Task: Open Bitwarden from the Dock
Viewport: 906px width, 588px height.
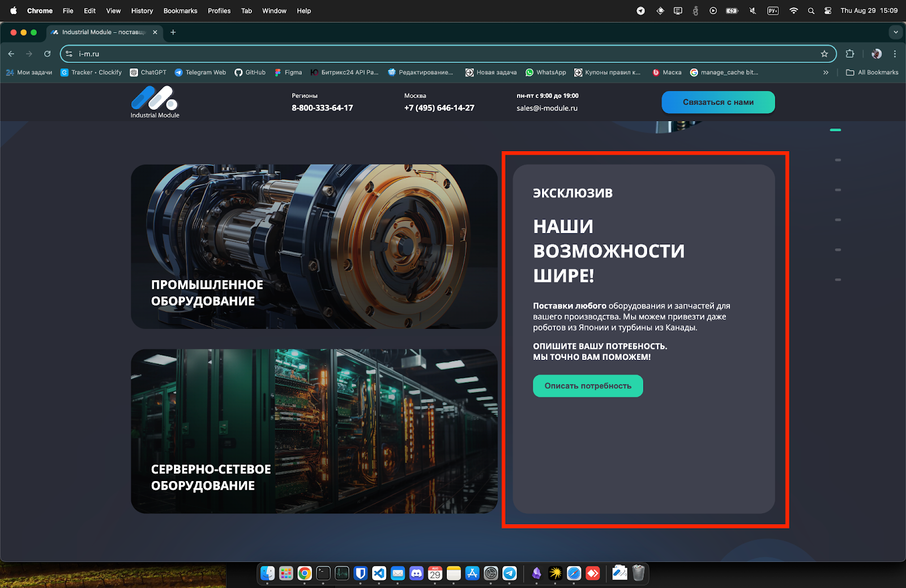Action: tap(361, 573)
